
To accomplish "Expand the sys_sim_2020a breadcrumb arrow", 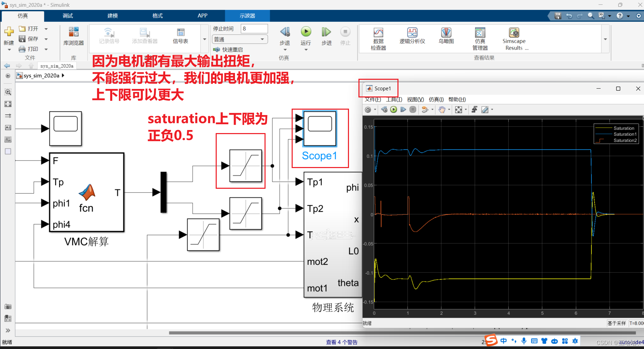I will (63, 75).
